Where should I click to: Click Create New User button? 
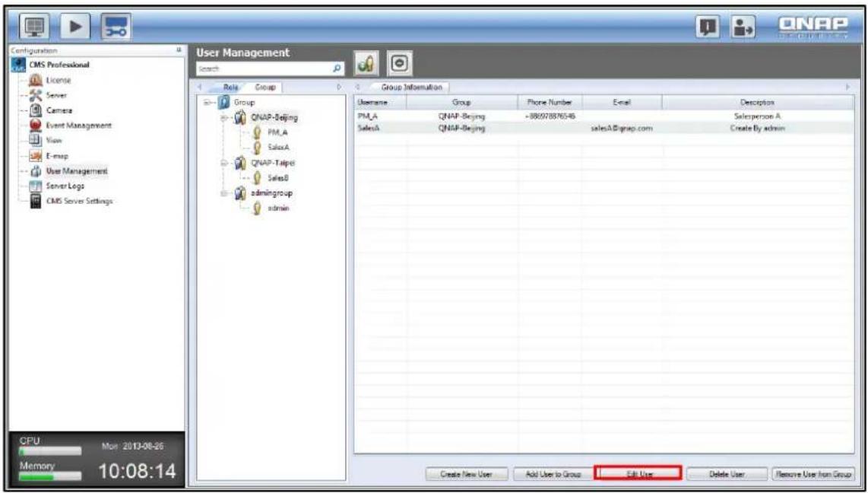coord(466,474)
